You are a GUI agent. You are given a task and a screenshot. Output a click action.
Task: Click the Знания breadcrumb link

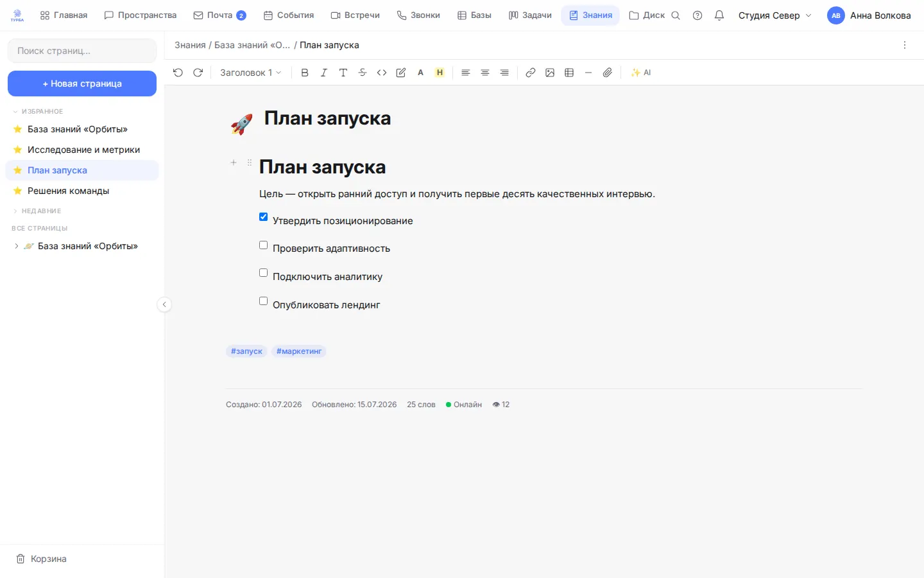(x=191, y=45)
